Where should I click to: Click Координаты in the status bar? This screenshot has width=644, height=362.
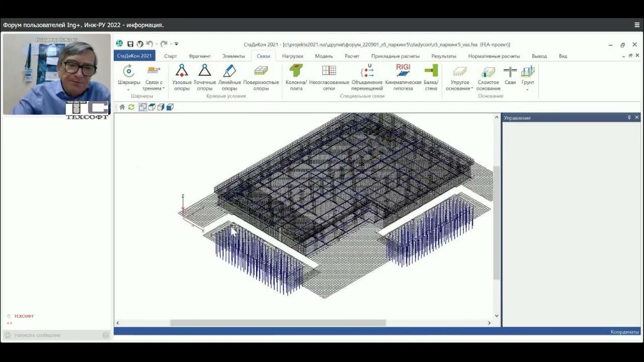(x=625, y=332)
